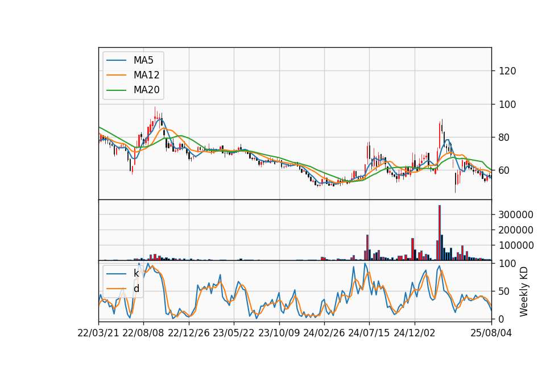
Task: Click the 300000 volume axis label
Action: [x=516, y=215]
